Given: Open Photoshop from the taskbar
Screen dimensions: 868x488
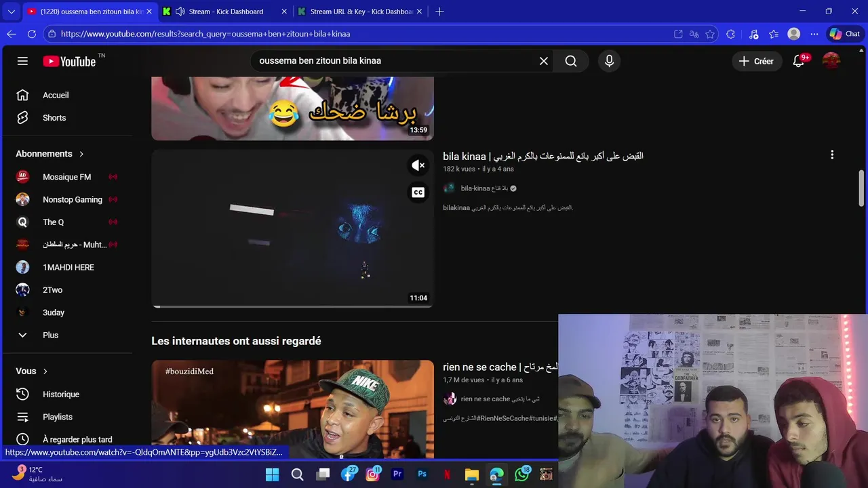Looking at the screenshot, I should click(x=422, y=474).
